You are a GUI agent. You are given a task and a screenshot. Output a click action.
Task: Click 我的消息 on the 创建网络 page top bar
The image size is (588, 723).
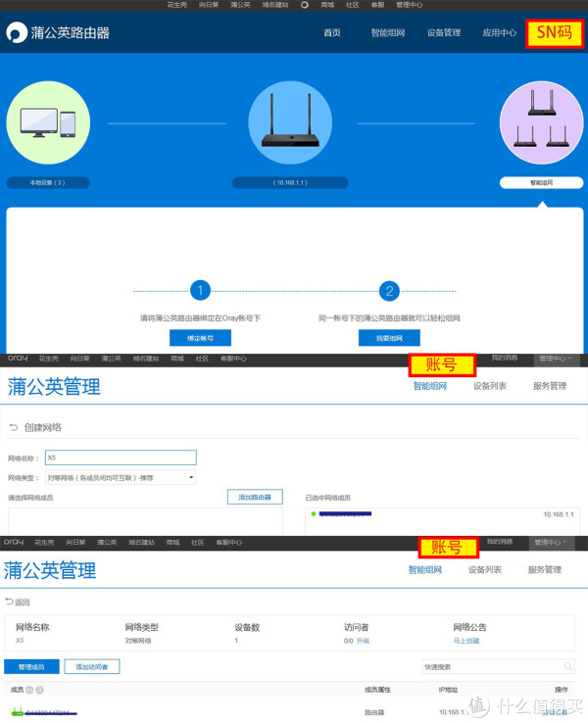[504, 358]
